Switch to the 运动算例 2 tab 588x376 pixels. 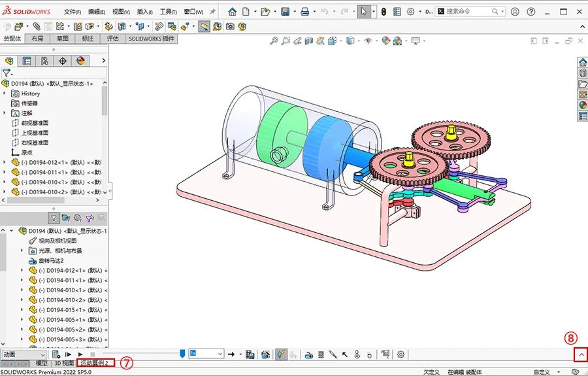95,363
